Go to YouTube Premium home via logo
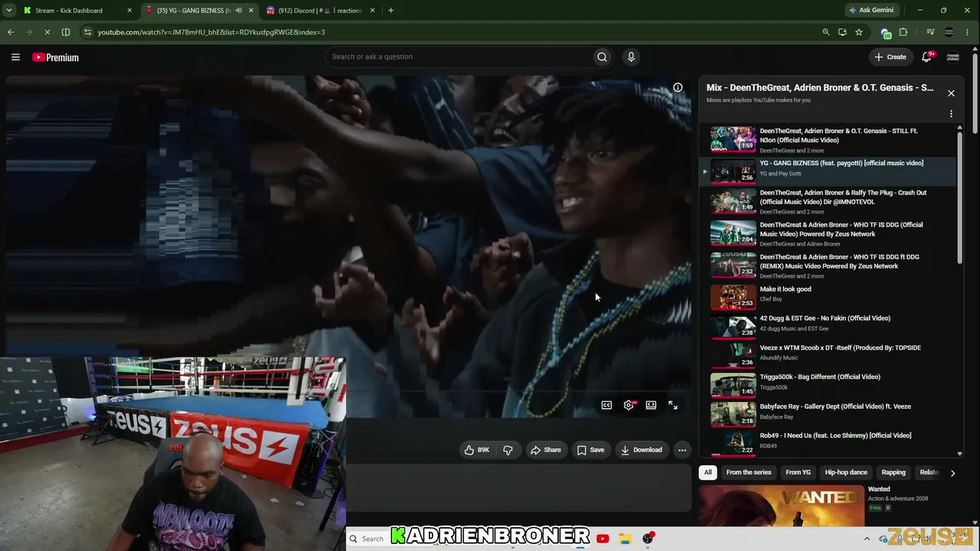This screenshot has width=980, height=551. click(x=55, y=57)
